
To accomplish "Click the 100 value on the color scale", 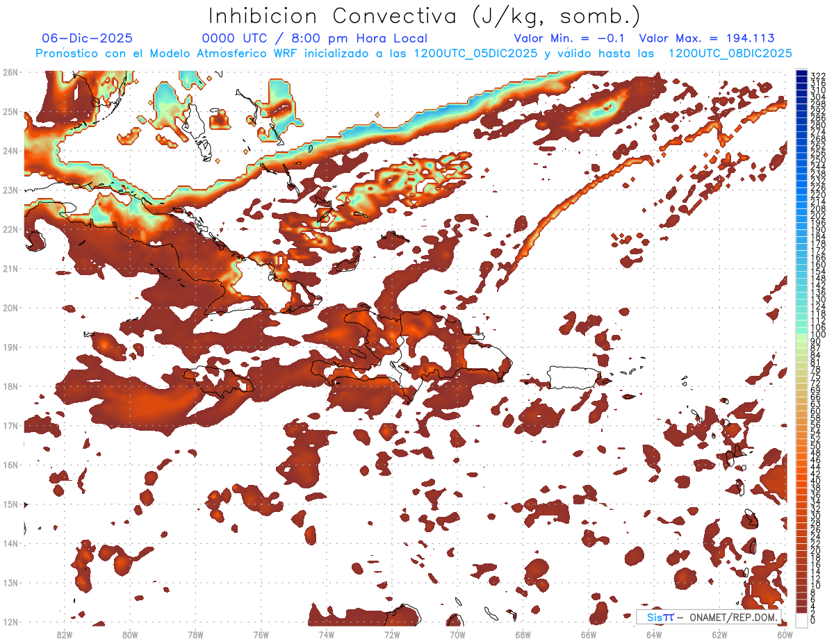I will click(818, 335).
